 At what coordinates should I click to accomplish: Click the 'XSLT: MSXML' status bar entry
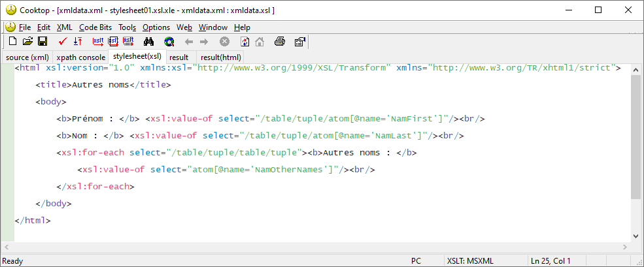[x=470, y=261]
